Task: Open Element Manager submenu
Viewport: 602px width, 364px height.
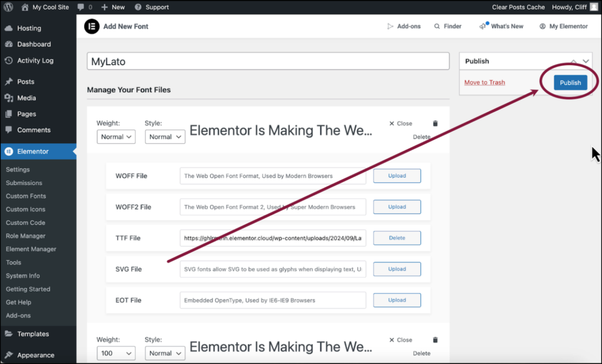Action: coord(31,249)
